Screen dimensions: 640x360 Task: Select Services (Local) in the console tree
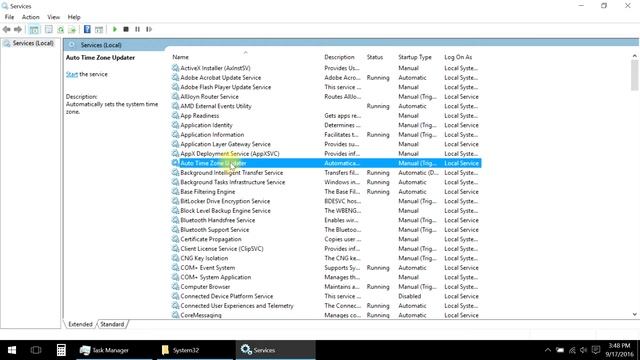[x=33, y=43]
